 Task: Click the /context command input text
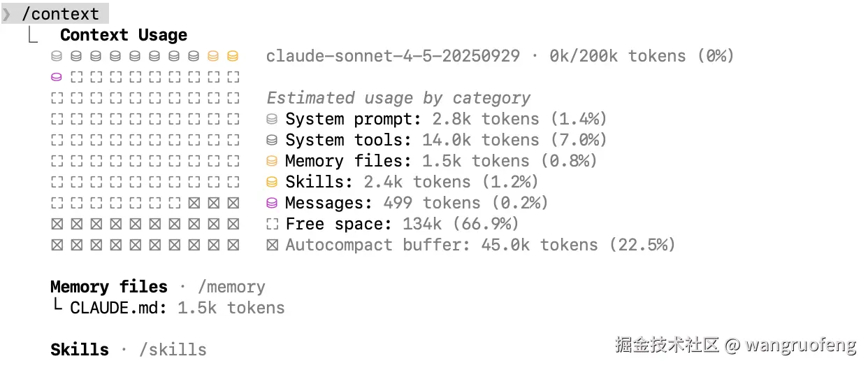60,14
